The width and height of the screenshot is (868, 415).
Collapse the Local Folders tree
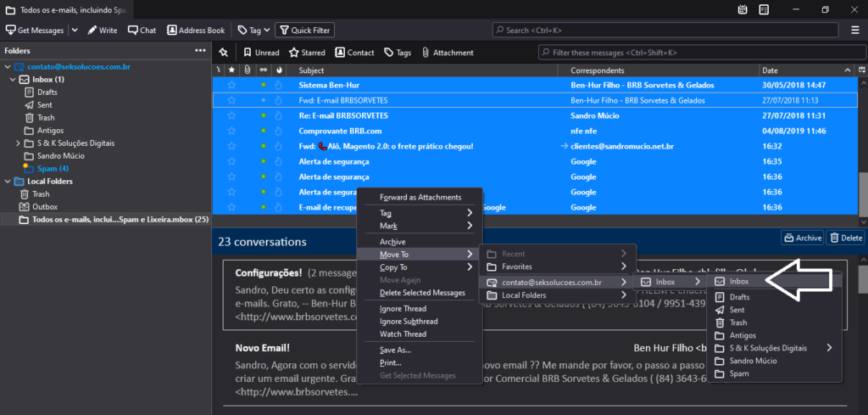(x=8, y=182)
